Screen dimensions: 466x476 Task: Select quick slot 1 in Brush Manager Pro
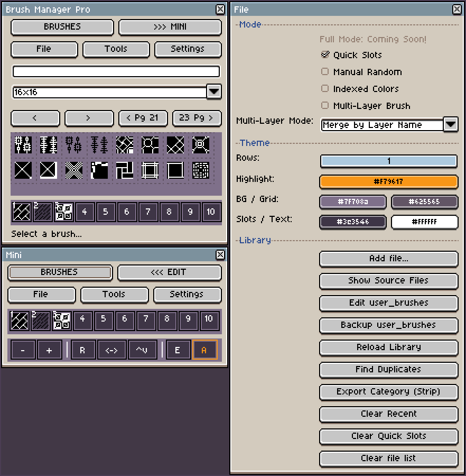[21, 212]
